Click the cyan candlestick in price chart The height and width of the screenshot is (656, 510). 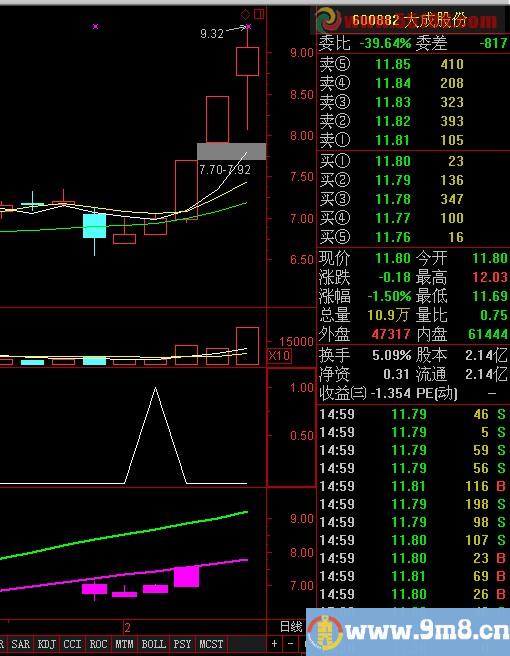(x=95, y=226)
